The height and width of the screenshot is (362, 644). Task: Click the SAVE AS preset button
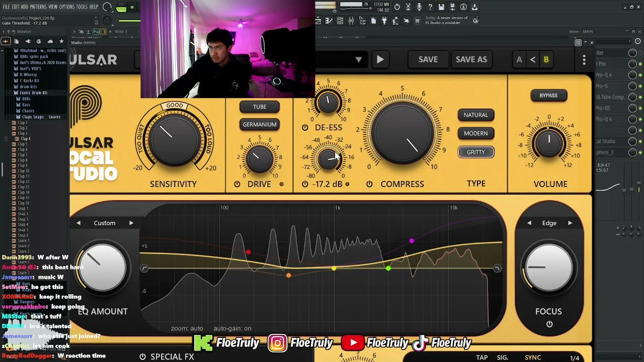click(471, 59)
